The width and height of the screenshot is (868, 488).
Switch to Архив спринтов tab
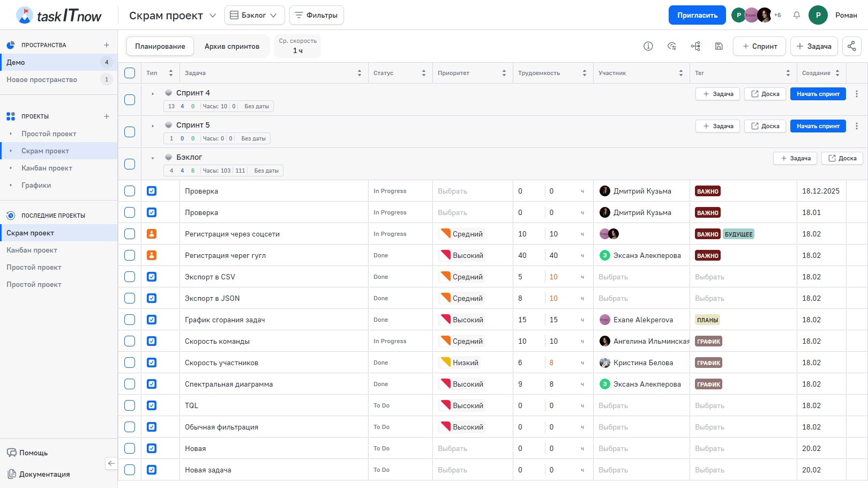(x=231, y=46)
